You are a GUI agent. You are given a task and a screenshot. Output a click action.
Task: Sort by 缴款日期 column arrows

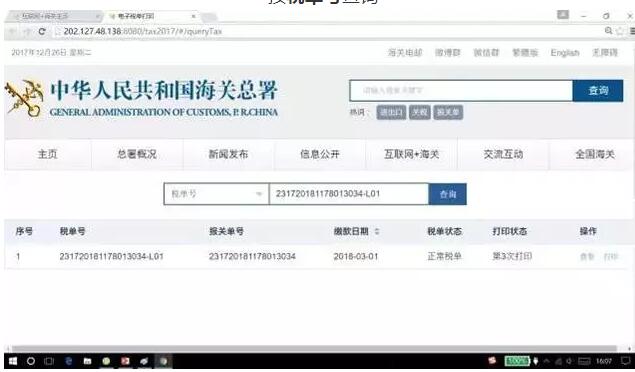point(377,232)
